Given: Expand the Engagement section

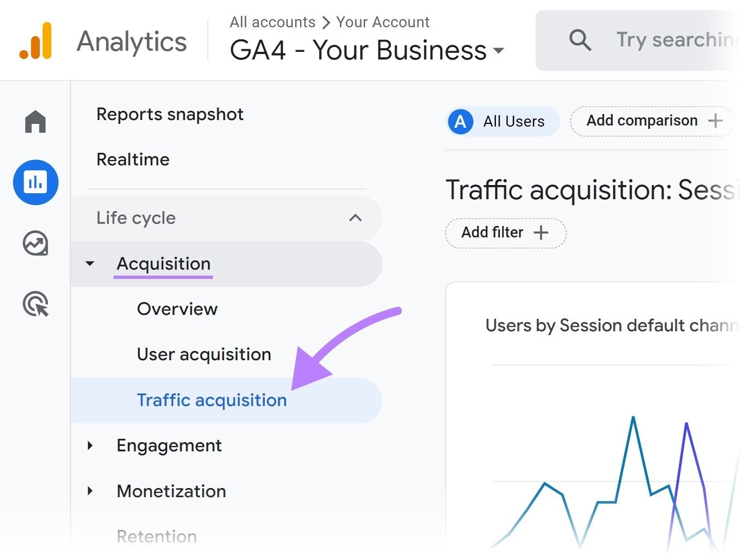Looking at the screenshot, I should [90, 445].
